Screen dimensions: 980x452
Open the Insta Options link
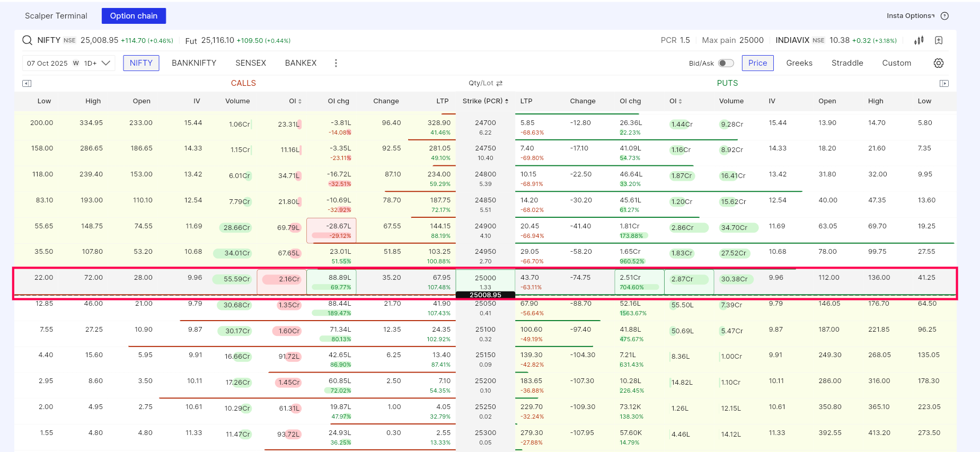click(x=910, y=16)
